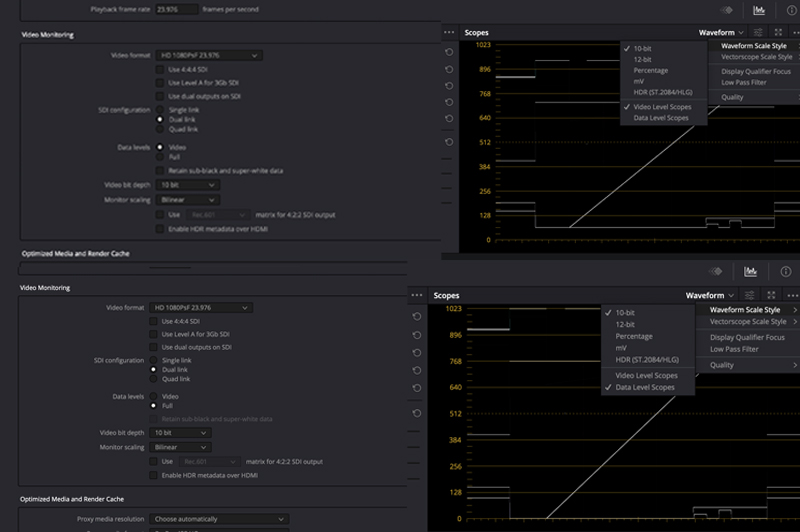The image size is (800, 532).
Task: Toggle the highlight icon in the upper toolbar
Action: (727, 10)
